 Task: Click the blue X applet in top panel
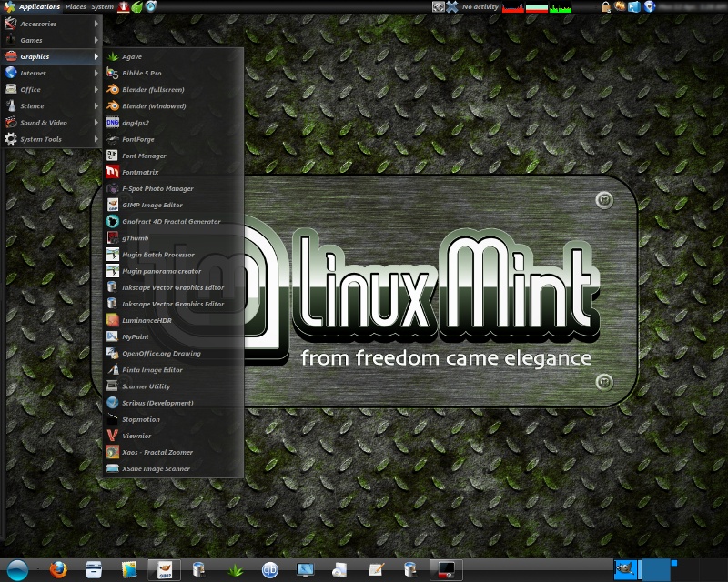(x=452, y=6)
